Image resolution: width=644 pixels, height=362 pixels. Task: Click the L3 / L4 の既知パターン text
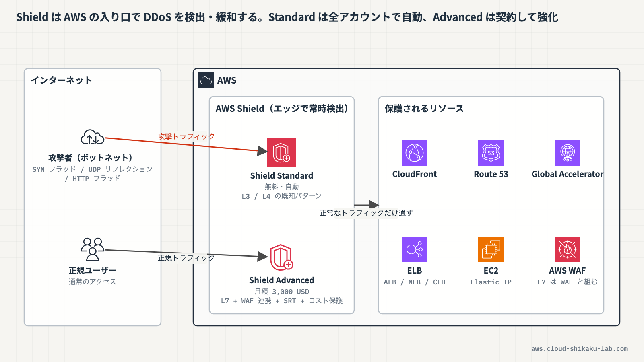[282, 196]
